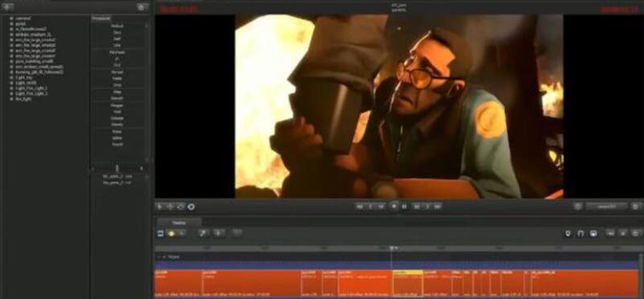This screenshot has height=299, width=644.
Task: Select fire_light in the animation set list
Action: coord(23,99)
